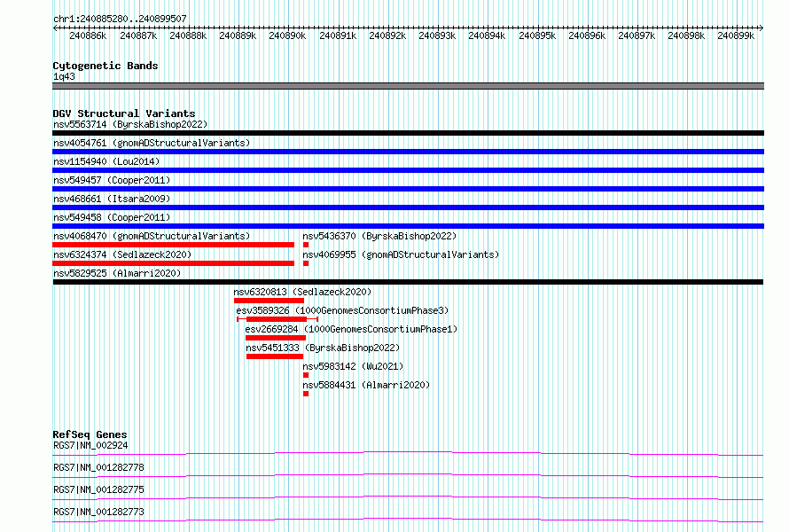Select the red bar with whiskers under esv3589326

point(277,319)
